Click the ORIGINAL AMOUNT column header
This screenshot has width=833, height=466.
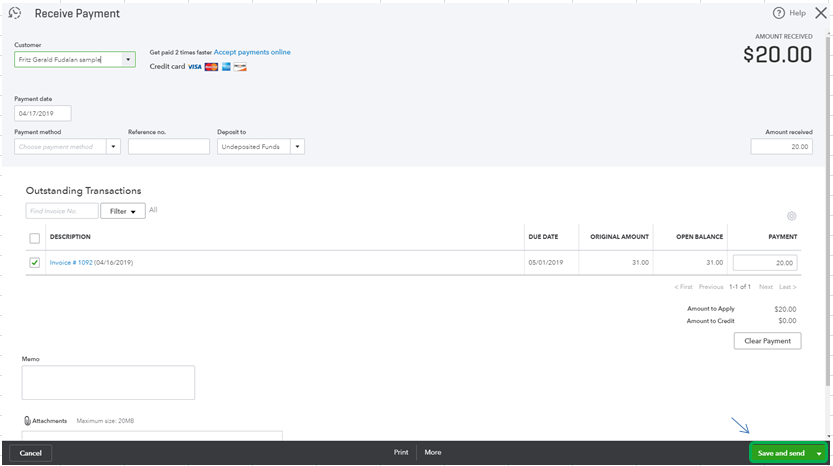click(x=619, y=236)
